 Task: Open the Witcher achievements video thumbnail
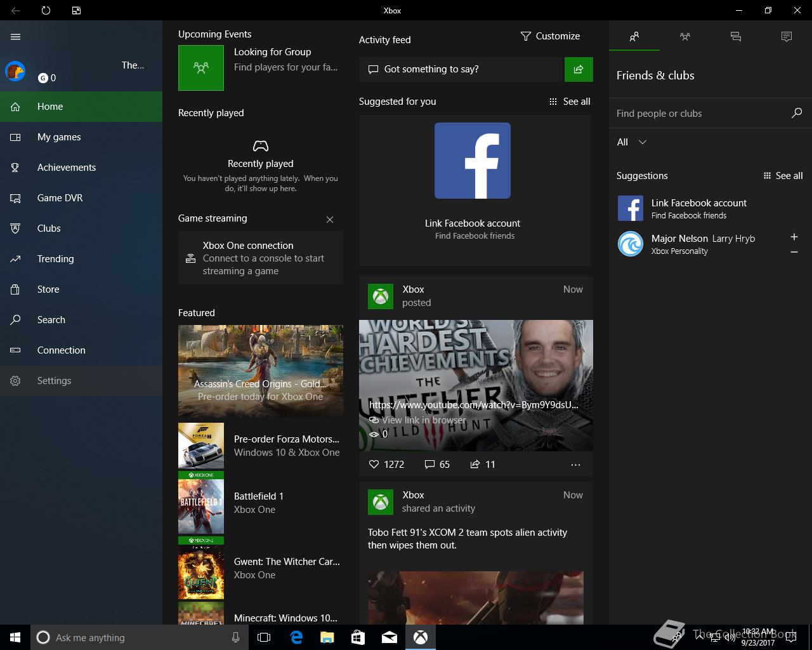tap(476, 385)
